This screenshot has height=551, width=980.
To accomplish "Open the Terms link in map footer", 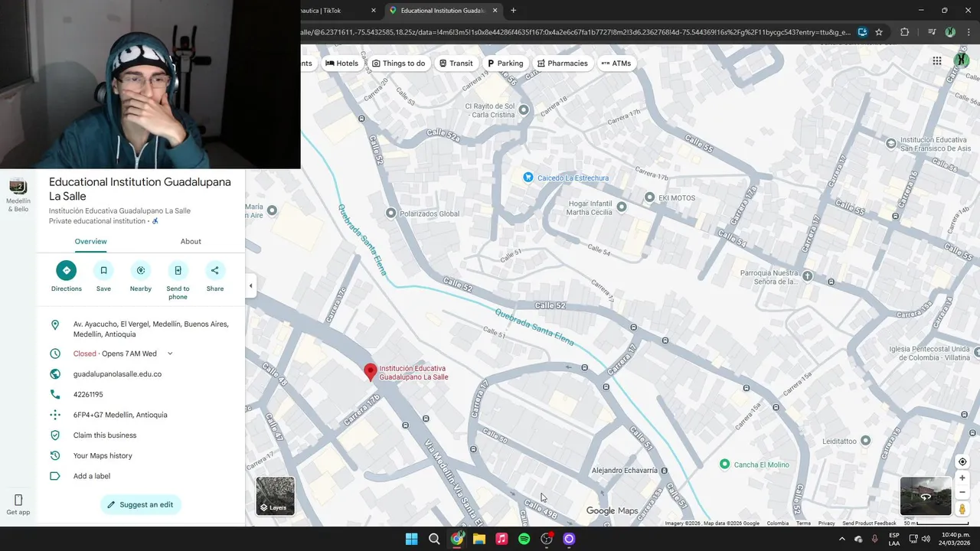I will (x=803, y=523).
